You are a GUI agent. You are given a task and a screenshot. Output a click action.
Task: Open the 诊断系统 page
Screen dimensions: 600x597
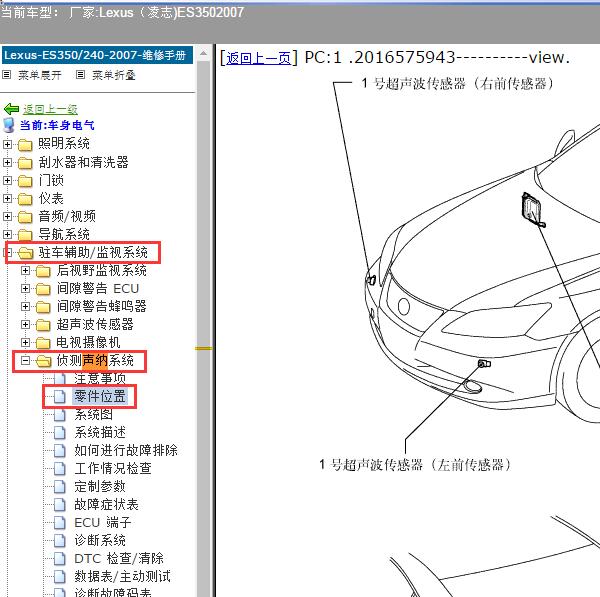click(x=100, y=540)
